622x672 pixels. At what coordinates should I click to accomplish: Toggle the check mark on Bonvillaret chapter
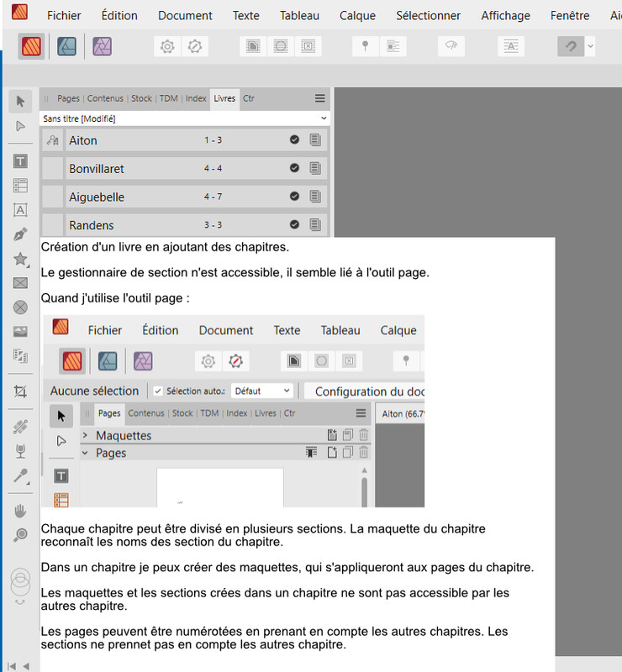294,168
